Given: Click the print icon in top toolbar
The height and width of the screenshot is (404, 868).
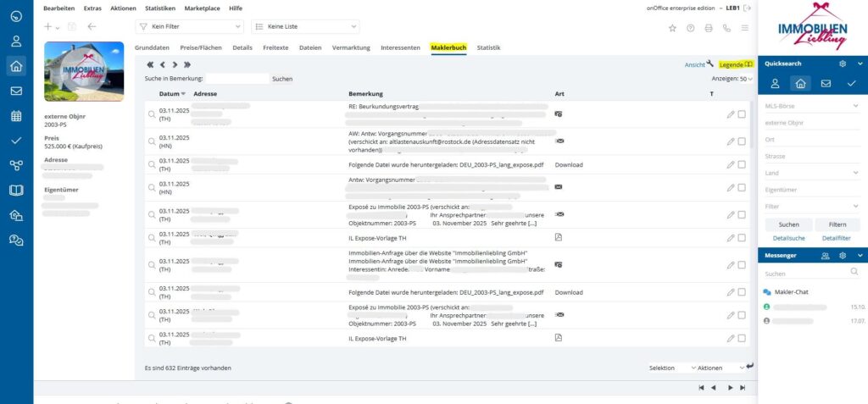Looking at the screenshot, I should [x=709, y=27].
